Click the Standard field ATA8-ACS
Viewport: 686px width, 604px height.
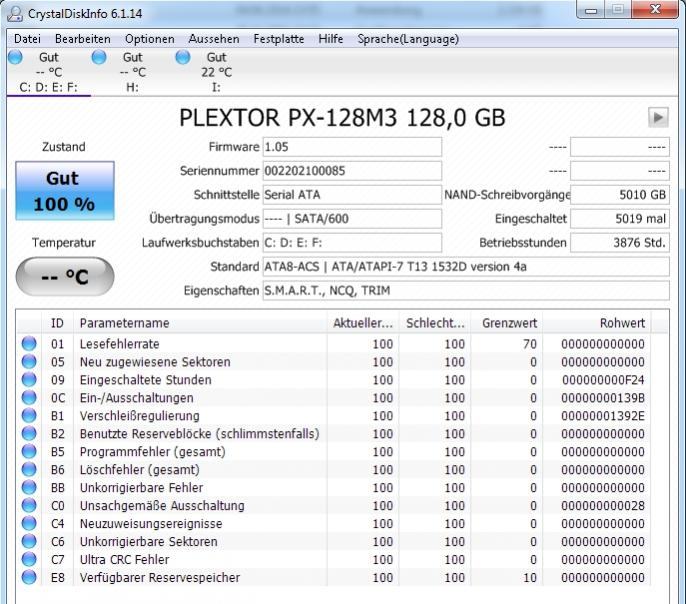[x=466, y=266]
